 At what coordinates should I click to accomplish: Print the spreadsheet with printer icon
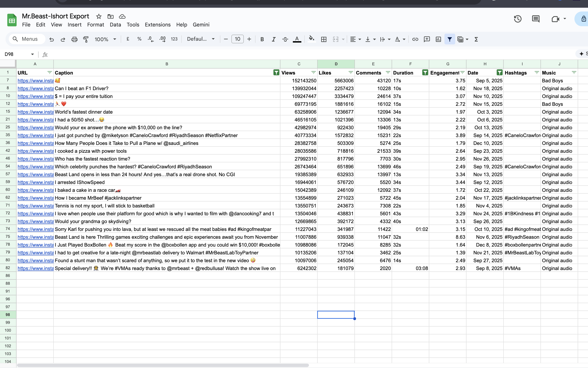click(x=74, y=39)
